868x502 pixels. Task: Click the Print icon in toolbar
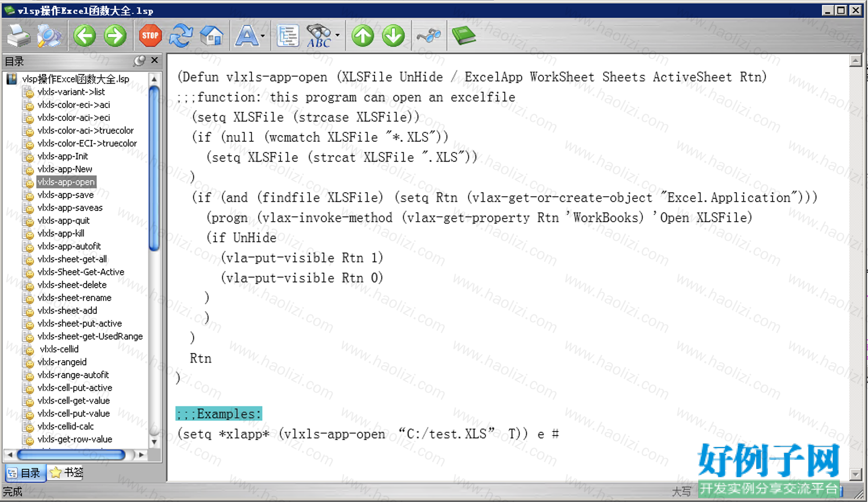(x=18, y=36)
